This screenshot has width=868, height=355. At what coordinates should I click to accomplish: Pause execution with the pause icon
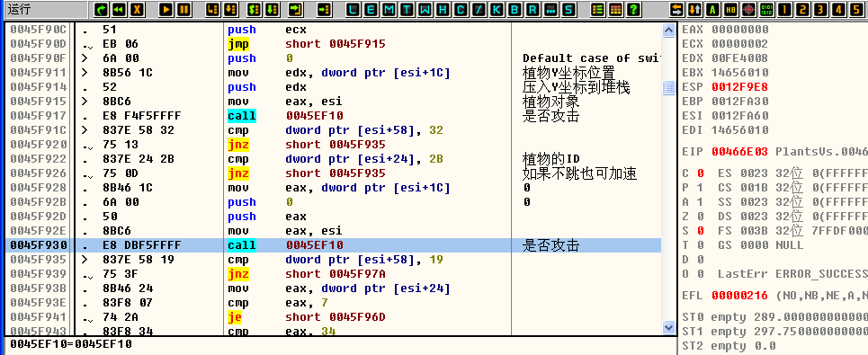[x=183, y=9]
